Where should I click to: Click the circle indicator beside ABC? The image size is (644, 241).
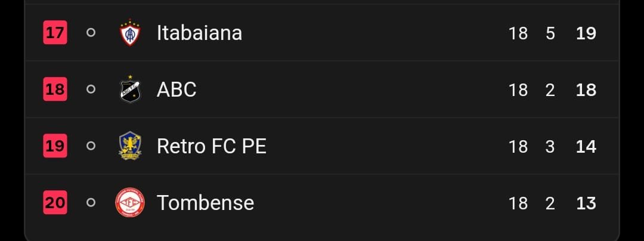coord(91,89)
